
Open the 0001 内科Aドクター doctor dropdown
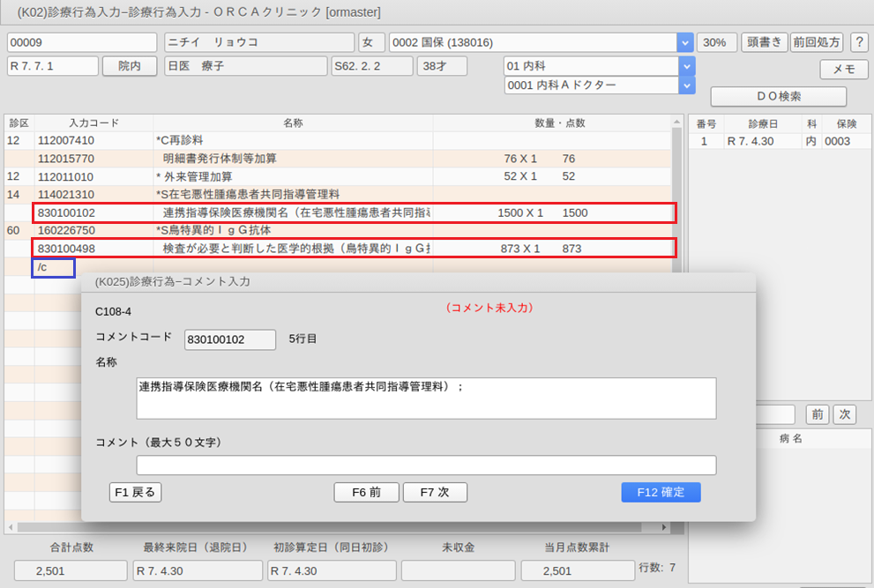[685, 85]
